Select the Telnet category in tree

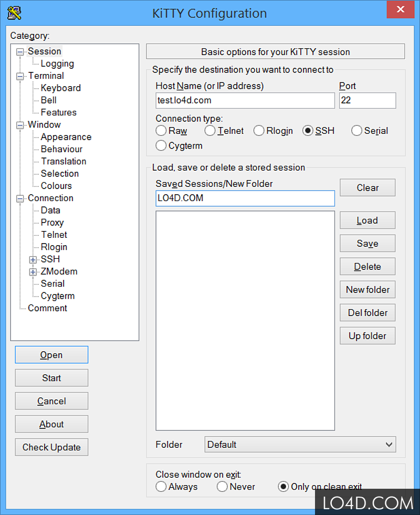54,235
